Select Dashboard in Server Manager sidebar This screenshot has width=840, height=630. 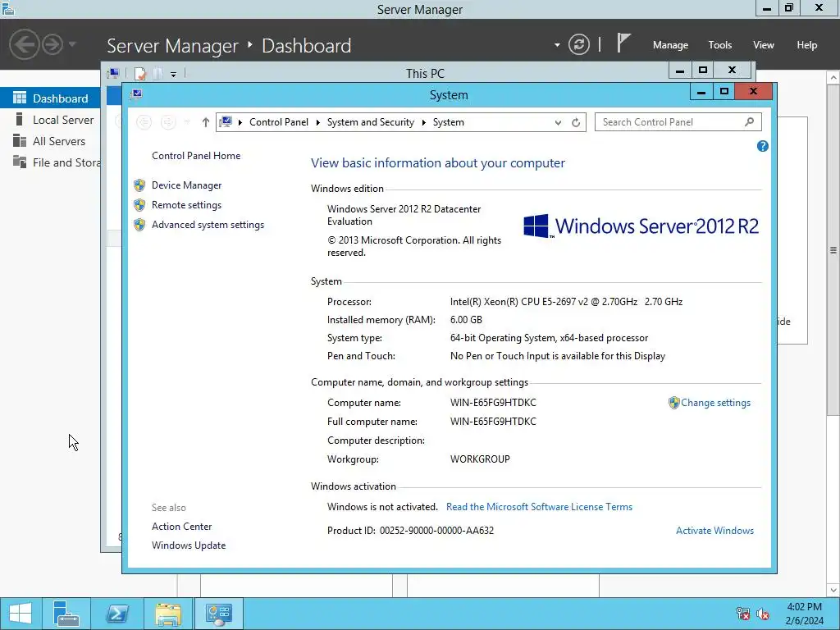(x=50, y=98)
